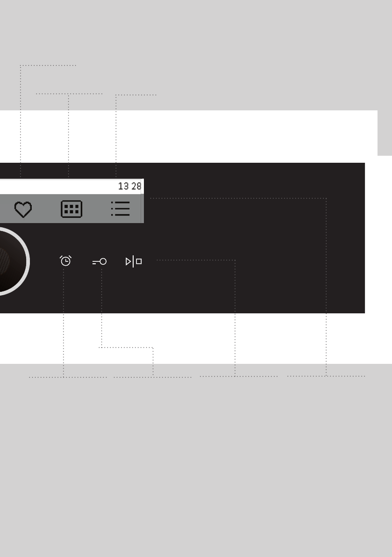Screen dimensions: 392x557
Task: Click the minutes digits 28 in clock
Action: (x=136, y=186)
